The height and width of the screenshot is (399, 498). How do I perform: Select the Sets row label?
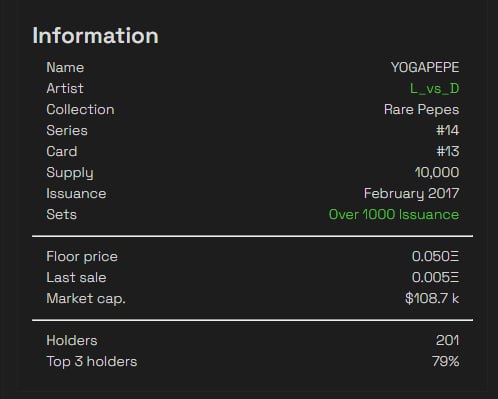coord(61,214)
